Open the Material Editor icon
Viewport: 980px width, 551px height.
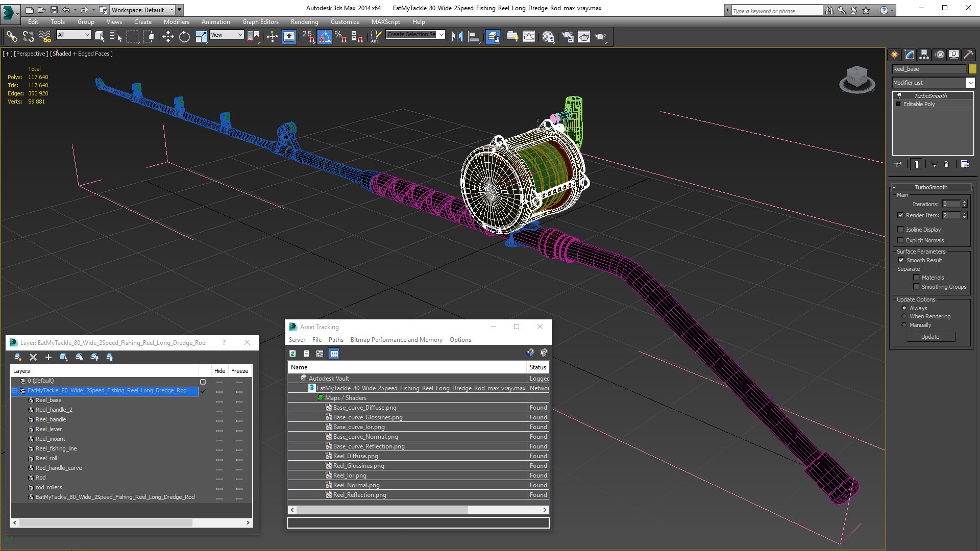point(548,36)
